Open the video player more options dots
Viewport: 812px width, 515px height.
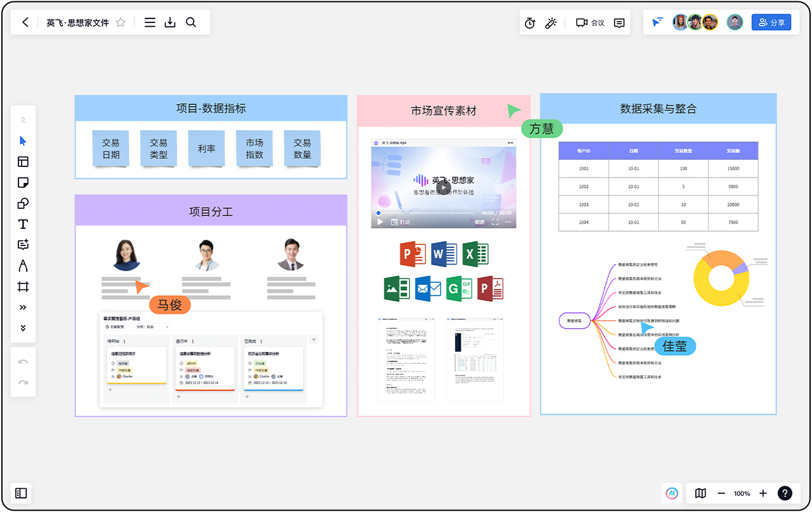coord(509,222)
